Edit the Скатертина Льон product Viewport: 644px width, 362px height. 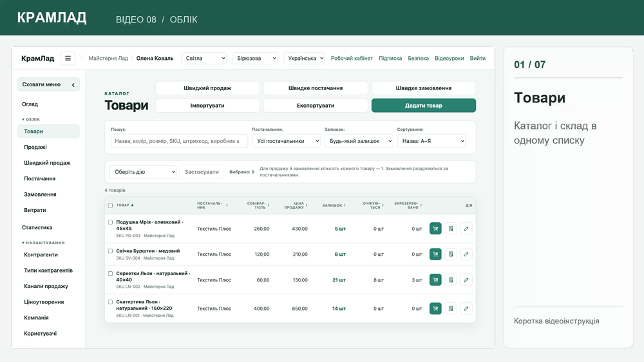[x=466, y=308]
